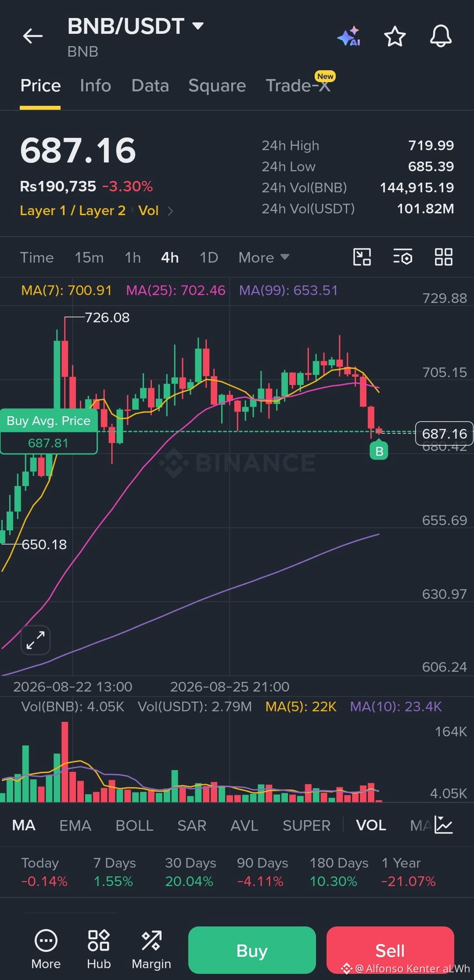Tap the -3.30% price change
This screenshot has height=980, width=474.
click(x=128, y=186)
